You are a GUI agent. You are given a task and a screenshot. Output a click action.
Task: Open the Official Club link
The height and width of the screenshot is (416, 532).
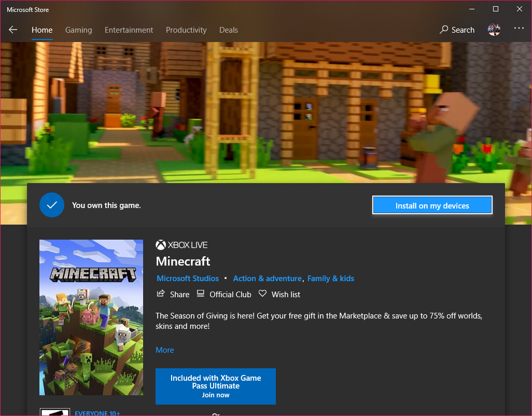point(225,294)
